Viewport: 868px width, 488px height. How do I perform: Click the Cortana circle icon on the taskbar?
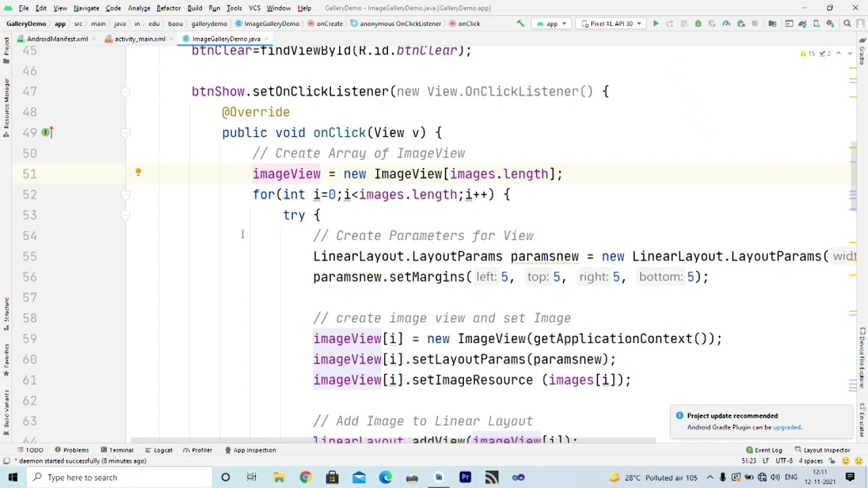pos(226,477)
